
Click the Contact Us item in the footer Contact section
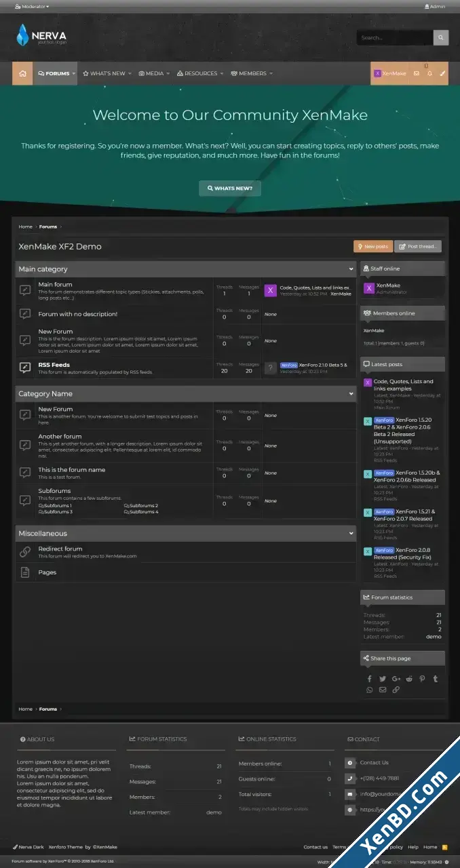coord(375,763)
